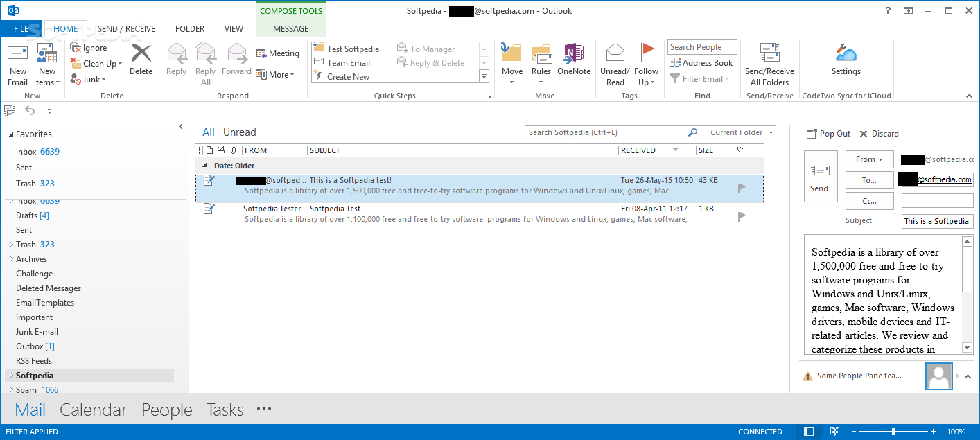Switch to the SEND / RECEIVE tab
The image size is (980, 440).
click(126, 29)
